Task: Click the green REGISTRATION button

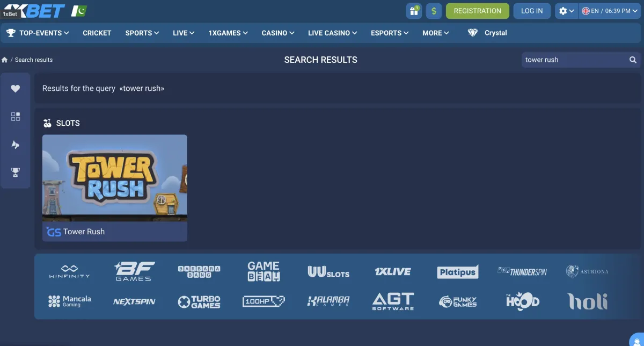Action: click(x=477, y=11)
